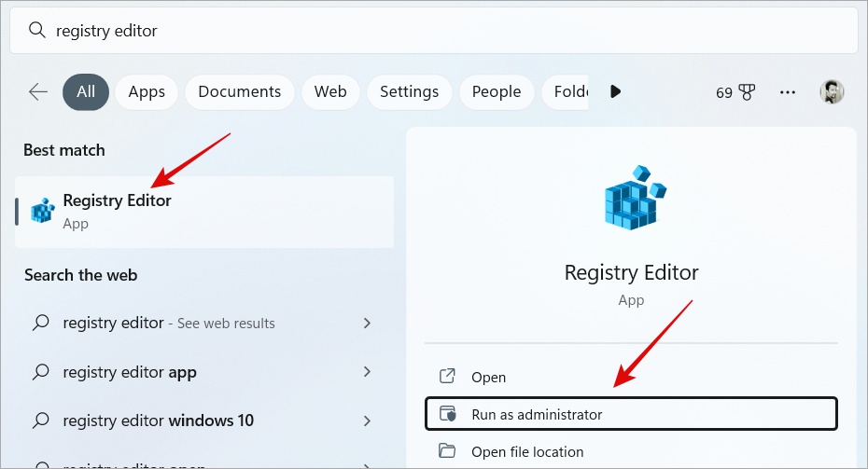Choose Run as administrator
The width and height of the screenshot is (868, 469).
point(631,414)
